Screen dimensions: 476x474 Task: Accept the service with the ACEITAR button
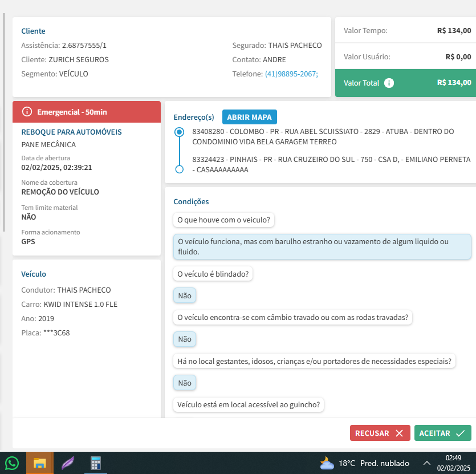(x=442, y=433)
